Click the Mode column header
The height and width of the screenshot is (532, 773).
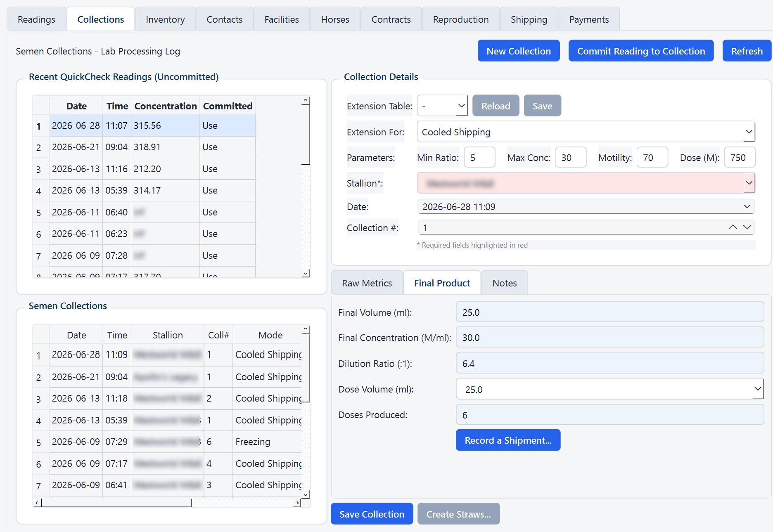[270, 335]
